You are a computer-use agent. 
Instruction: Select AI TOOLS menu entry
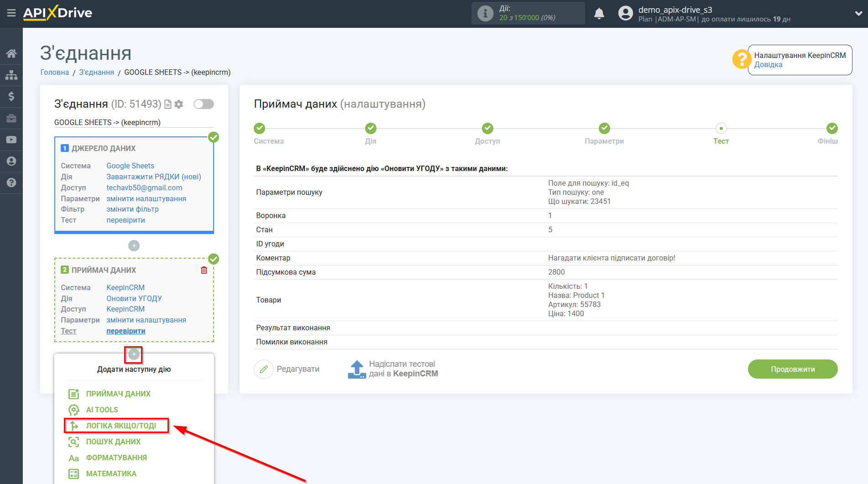coord(102,410)
